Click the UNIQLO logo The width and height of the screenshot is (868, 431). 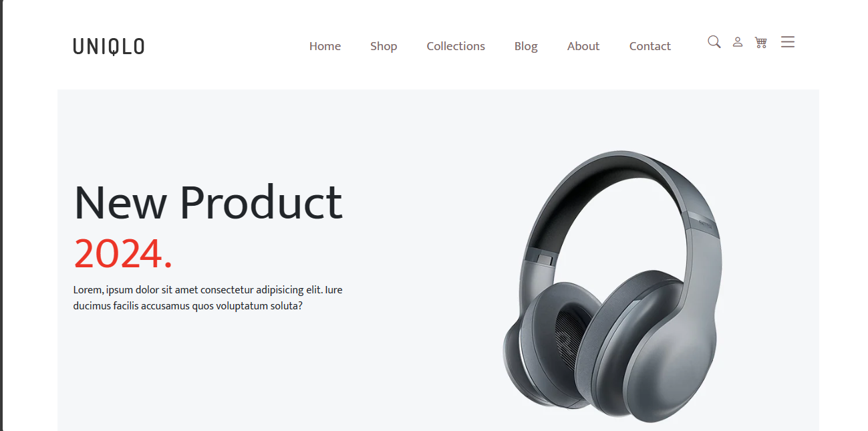(x=109, y=46)
